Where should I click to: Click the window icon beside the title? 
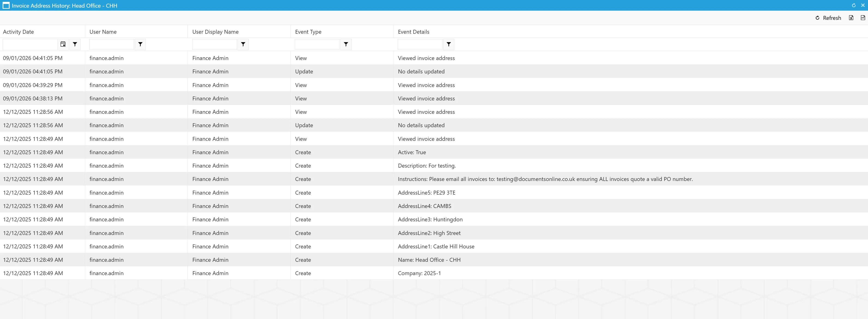point(6,6)
